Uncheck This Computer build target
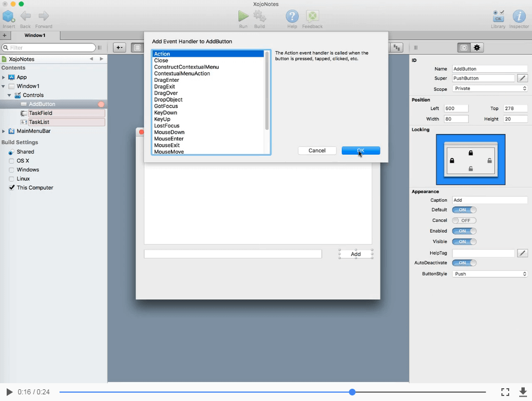Screen dimensions: 532x401 (12, 188)
